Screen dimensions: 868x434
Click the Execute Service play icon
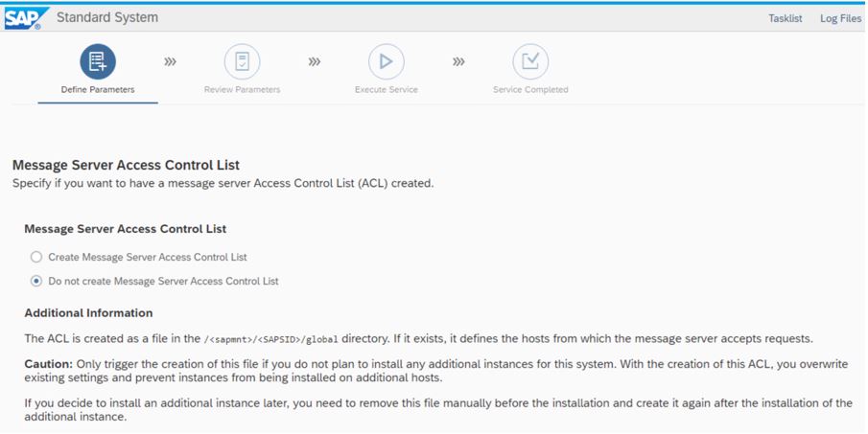pyautogui.click(x=387, y=62)
